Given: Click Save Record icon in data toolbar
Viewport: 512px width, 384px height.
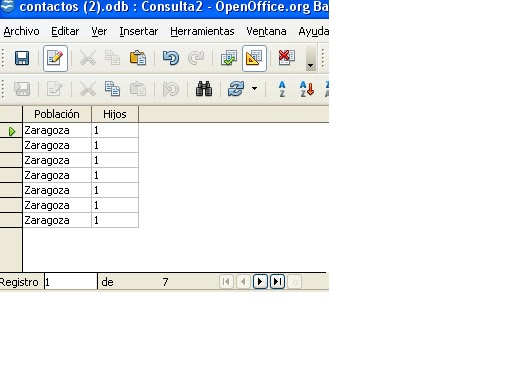Looking at the screenshot, I should [x=22, y=89].
